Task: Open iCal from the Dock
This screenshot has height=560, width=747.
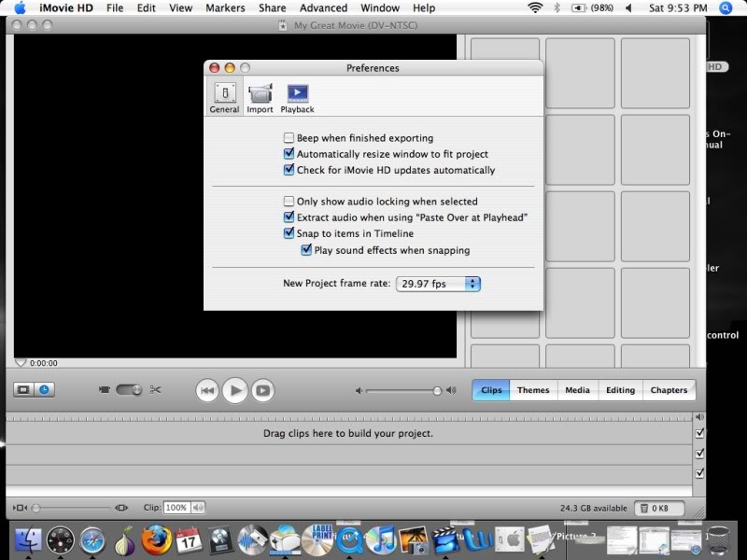Action: (x=189, y=541)
